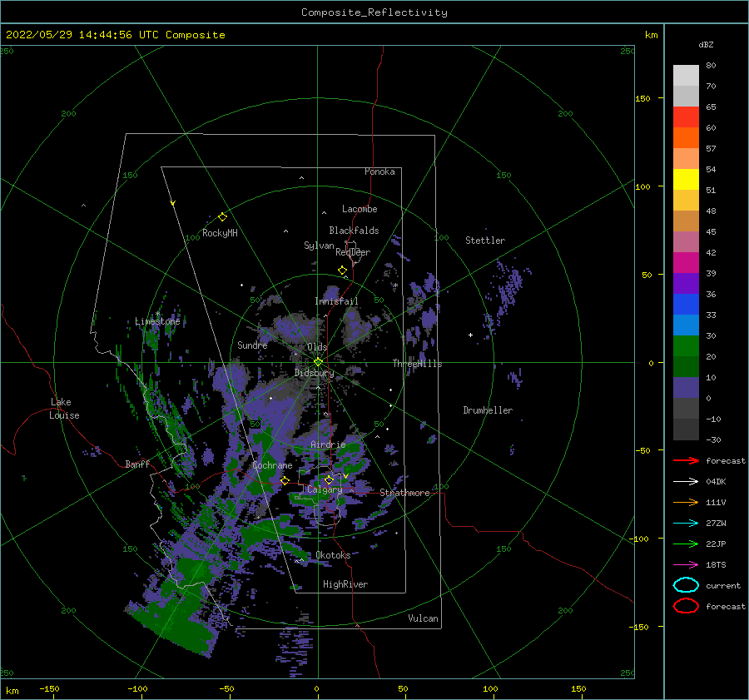Click the ThreeHills town label
The height and width of the screenshot is (700, 749).
coord(417,364)
